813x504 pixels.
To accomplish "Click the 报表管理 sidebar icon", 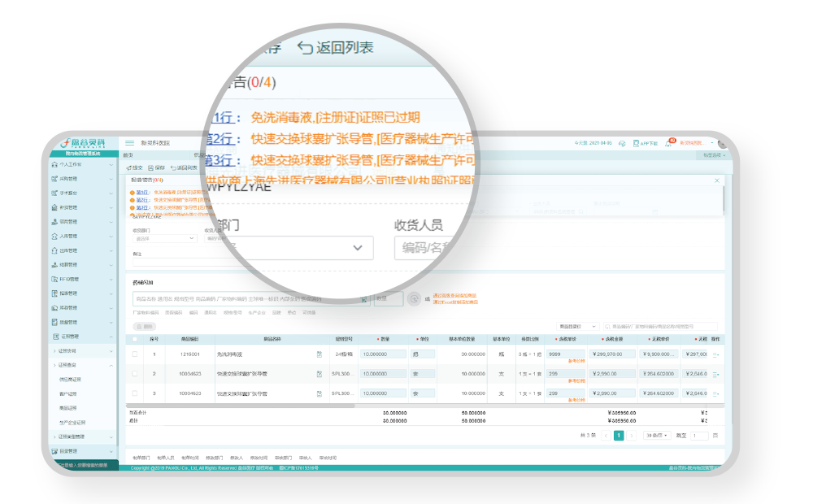I will tap(54, 293).
